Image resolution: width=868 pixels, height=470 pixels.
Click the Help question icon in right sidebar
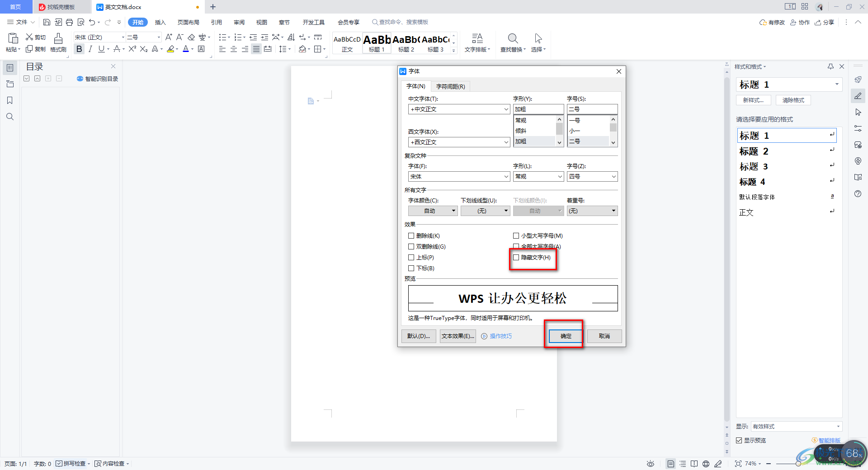858,193
